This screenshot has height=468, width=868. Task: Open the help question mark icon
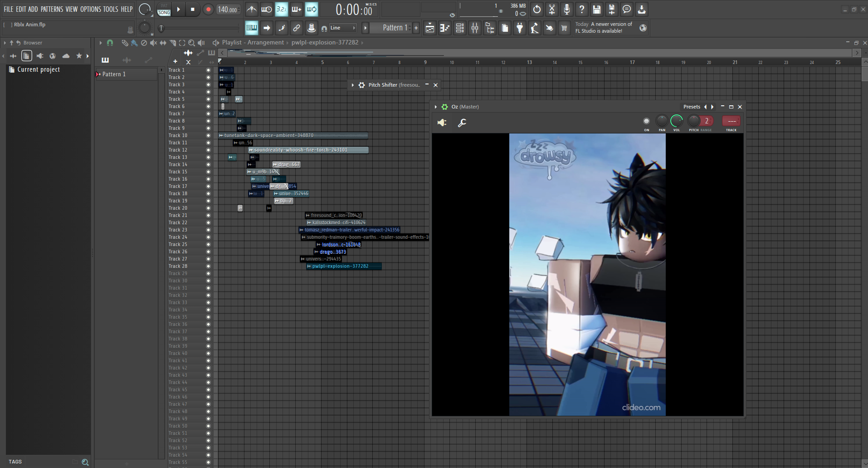(x=582, y=9)
